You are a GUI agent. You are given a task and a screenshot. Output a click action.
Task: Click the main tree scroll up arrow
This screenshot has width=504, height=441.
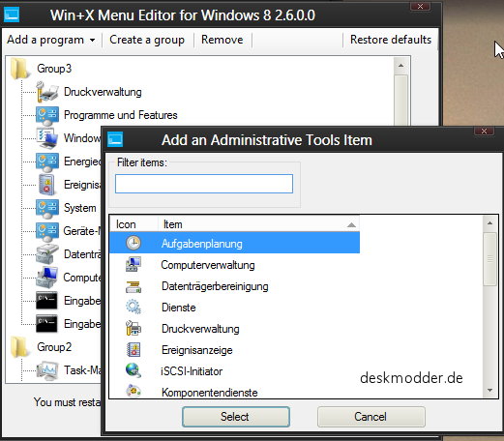coord(400,66)
